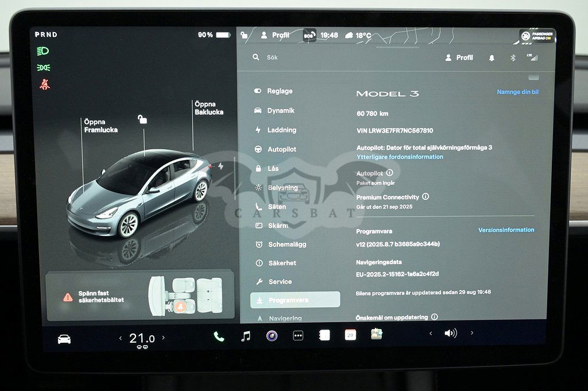The image size is (588, 391).
Task: Tap the charge port lightning icon
Action: tap(221, 167)
